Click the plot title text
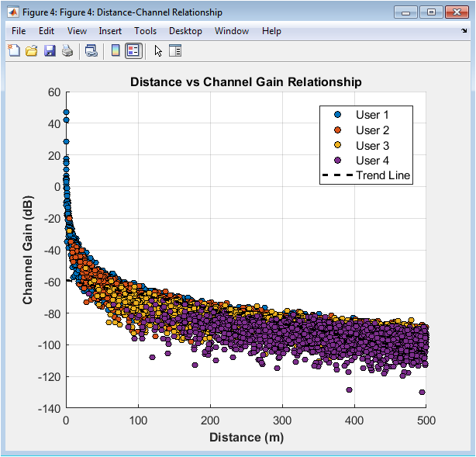The image size is (476, 457). 246,81
